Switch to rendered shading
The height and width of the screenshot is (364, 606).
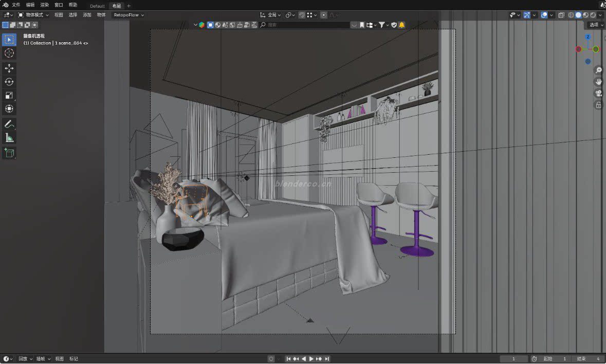[593, 15]
